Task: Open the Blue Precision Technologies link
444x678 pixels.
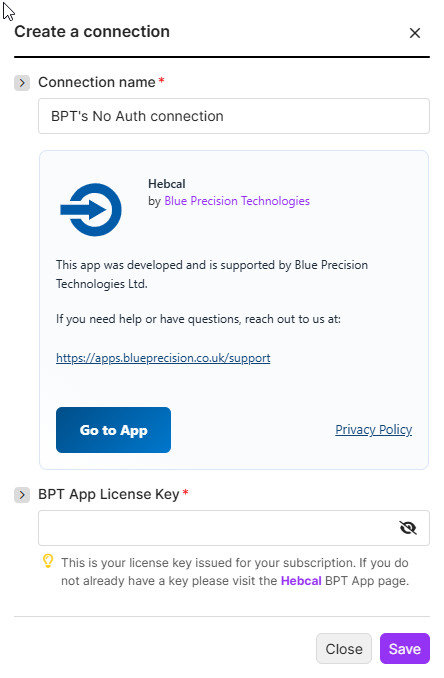Action: click(x=237, y=201)
